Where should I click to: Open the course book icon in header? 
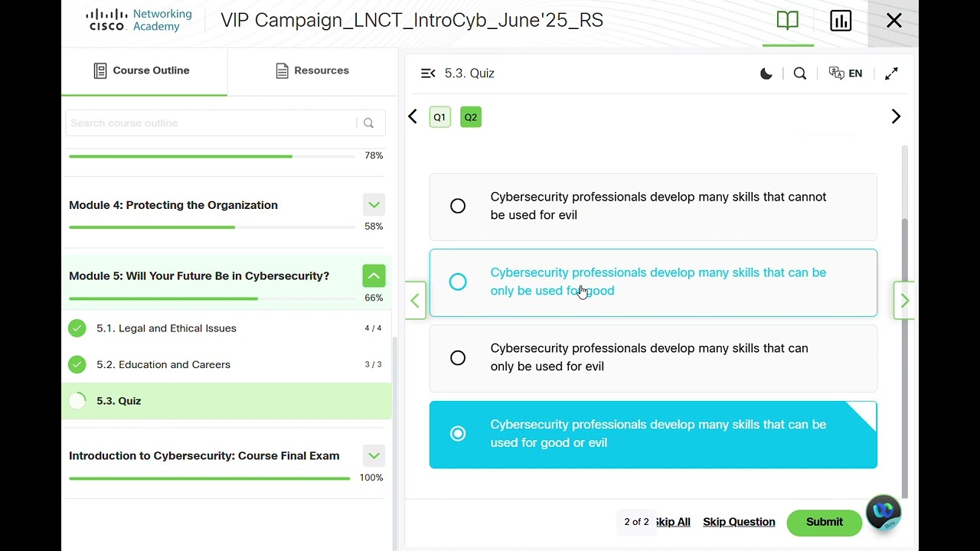point(787,21)
